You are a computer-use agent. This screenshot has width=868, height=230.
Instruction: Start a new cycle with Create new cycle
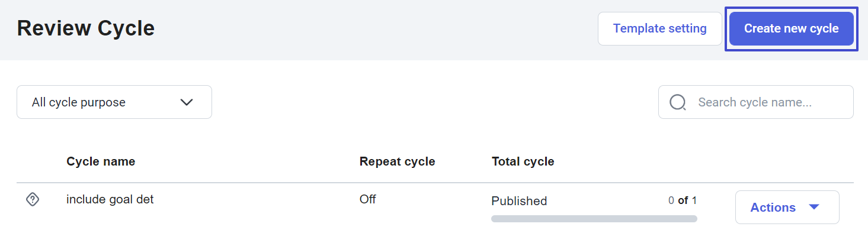pos(791,28)
